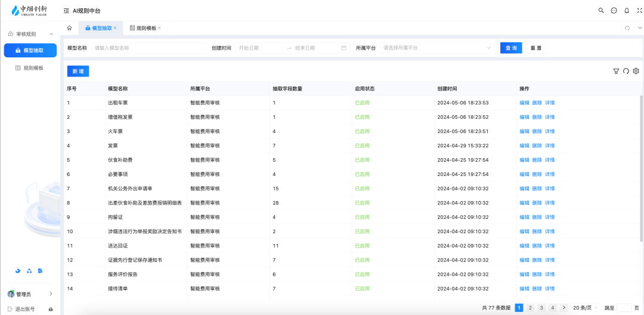The image size is (644, 315).
Task: Click the 共 77 条数据 total text
Action: pos(496,308)
